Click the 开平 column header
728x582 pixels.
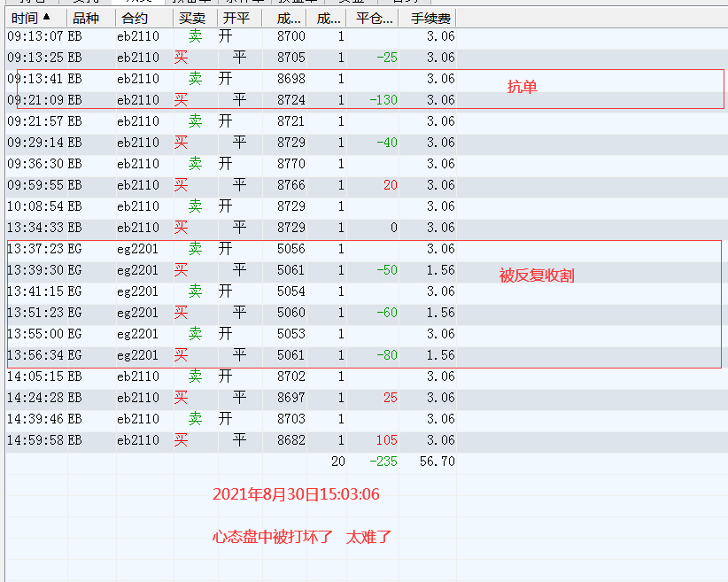click(x=240, y=18)
